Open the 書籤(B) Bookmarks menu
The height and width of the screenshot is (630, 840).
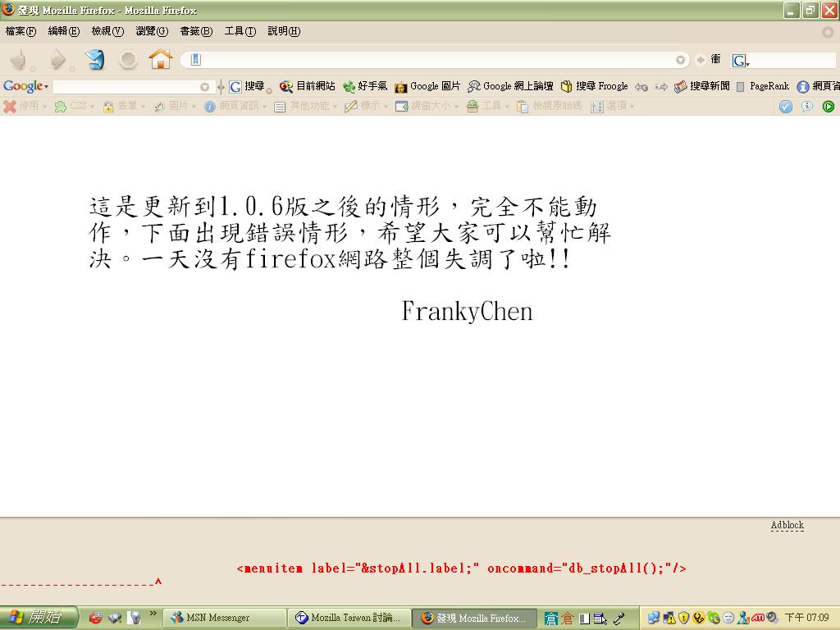point(196,31)
